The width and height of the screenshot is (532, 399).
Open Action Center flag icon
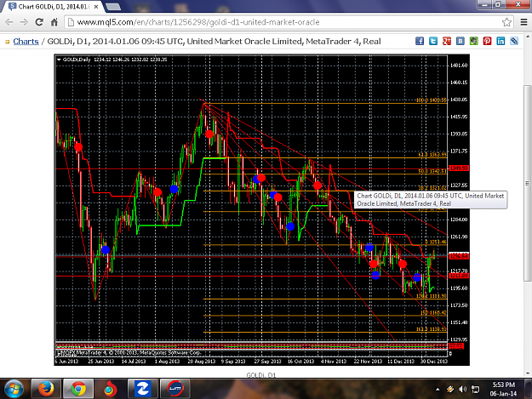[475, 389]
